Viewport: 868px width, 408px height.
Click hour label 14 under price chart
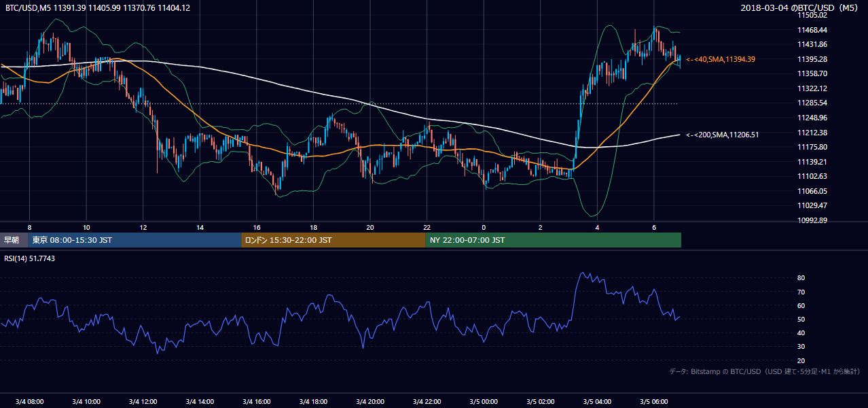pos(200,227)
